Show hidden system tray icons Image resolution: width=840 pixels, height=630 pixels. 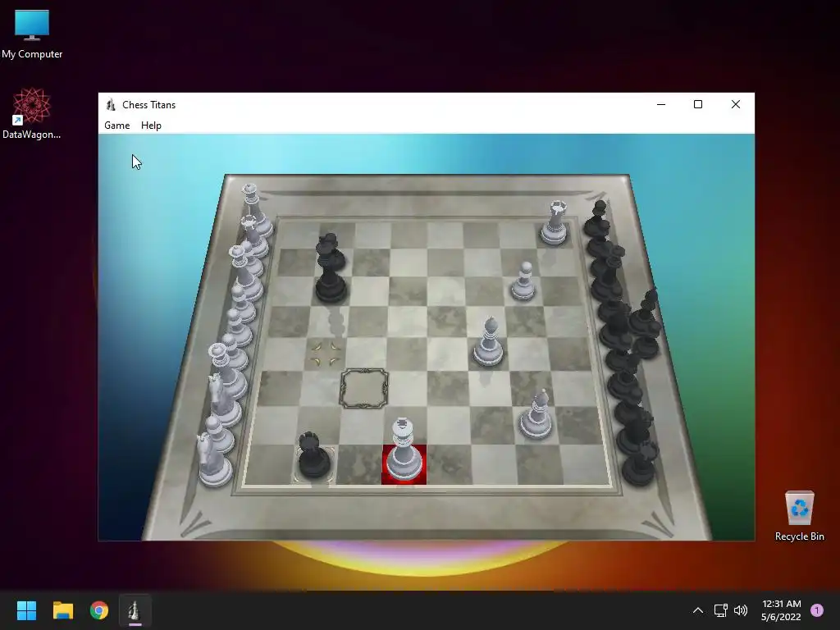coord(698,610)
